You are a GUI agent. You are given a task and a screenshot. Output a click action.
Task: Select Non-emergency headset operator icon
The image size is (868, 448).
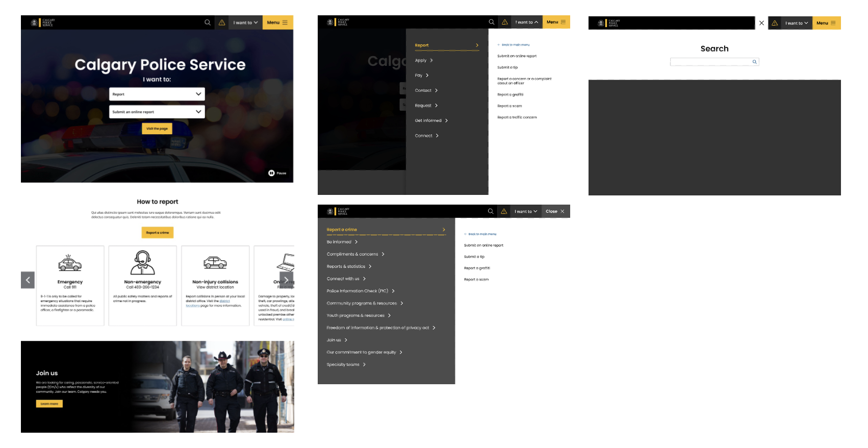coord(143,263)
